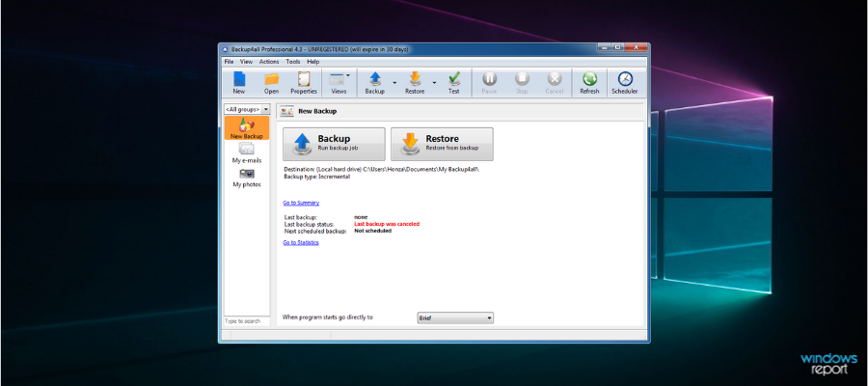The image size is (868, 386).
Task: Select the New Backup job in sidebar
Action: [x=247, y=128]
